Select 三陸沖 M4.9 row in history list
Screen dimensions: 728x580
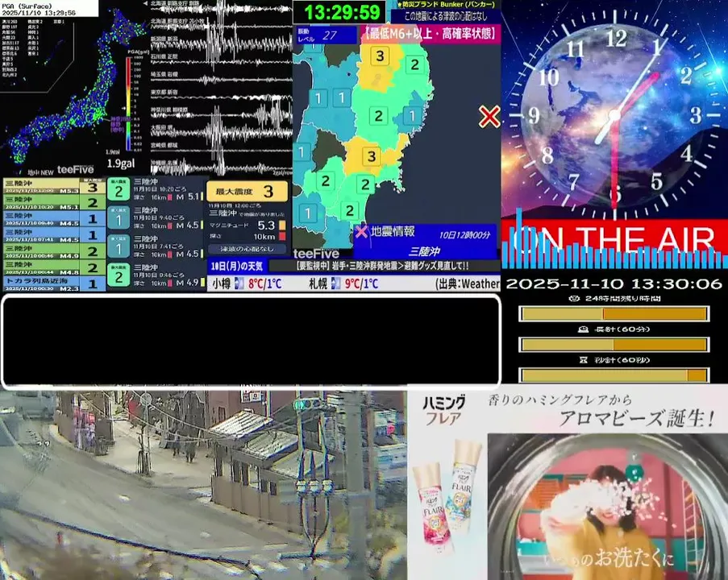pos(54,251)
